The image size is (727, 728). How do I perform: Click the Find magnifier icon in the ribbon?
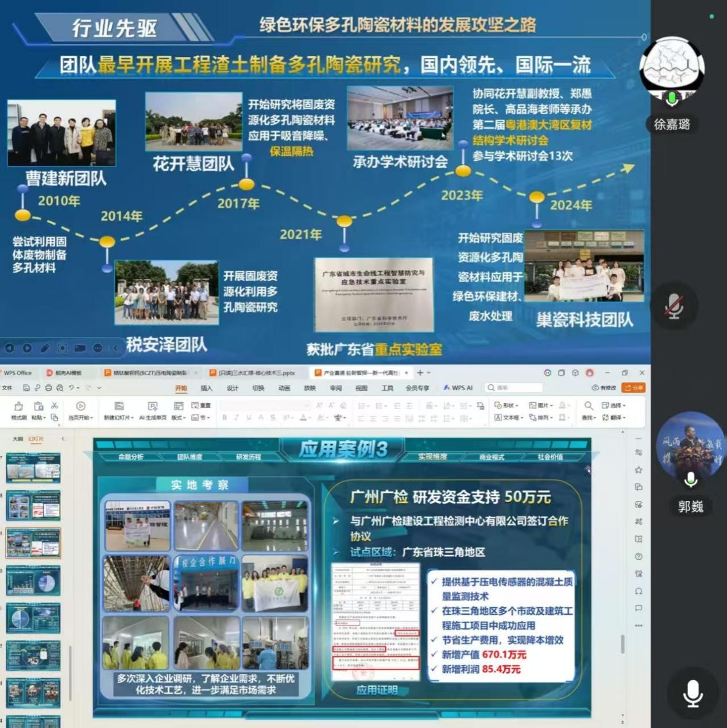pos(588,406)
